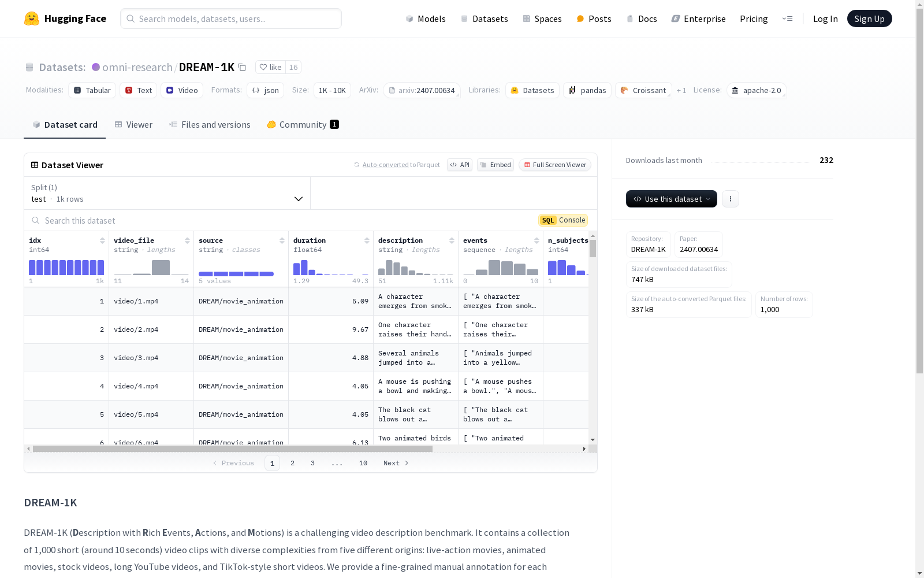
Task: Open the more-options menu icon beside Pricing
Action: (787, 18)
